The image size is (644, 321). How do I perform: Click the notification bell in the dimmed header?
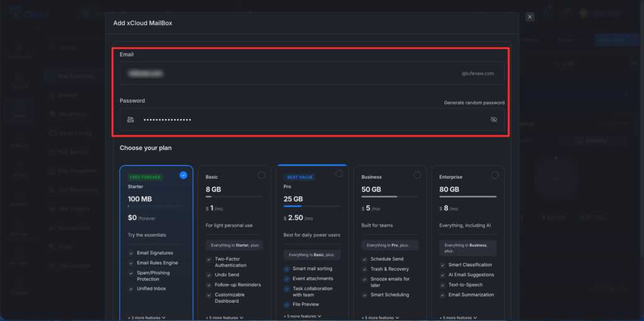[565, 13]
